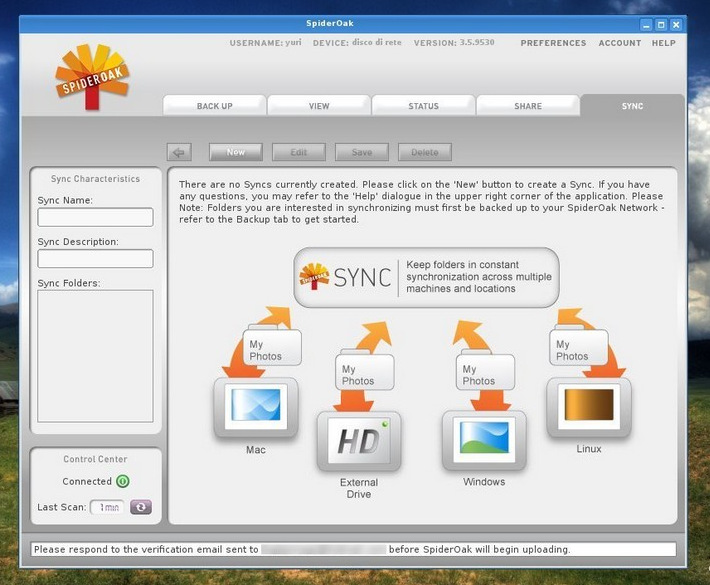The image size is (710, 585).
Task: Select the SYNC tab
Action: [x=633, y=105]
